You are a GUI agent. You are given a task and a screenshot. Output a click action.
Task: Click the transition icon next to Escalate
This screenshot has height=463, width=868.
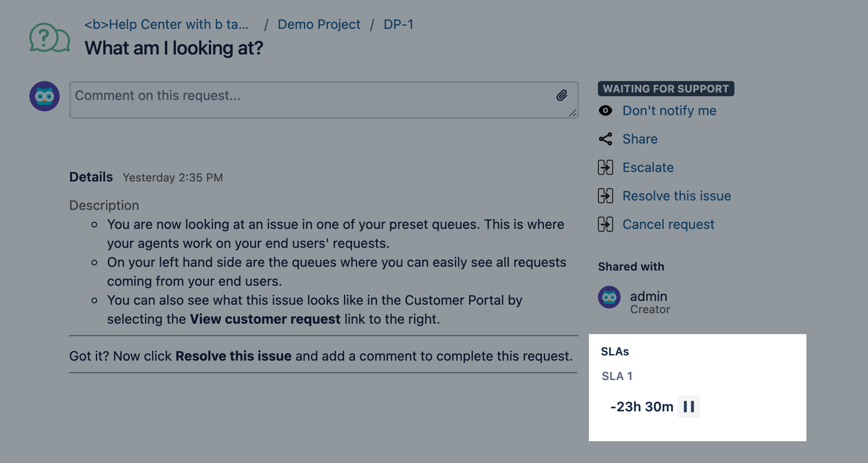coord(606,167)
